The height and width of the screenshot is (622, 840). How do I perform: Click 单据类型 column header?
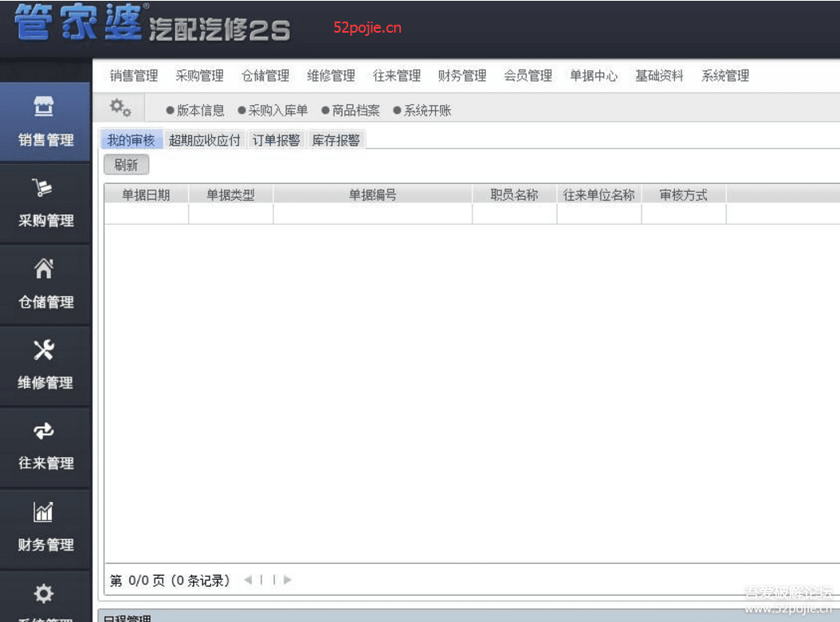pyautogui.click(x=231, y=195)
